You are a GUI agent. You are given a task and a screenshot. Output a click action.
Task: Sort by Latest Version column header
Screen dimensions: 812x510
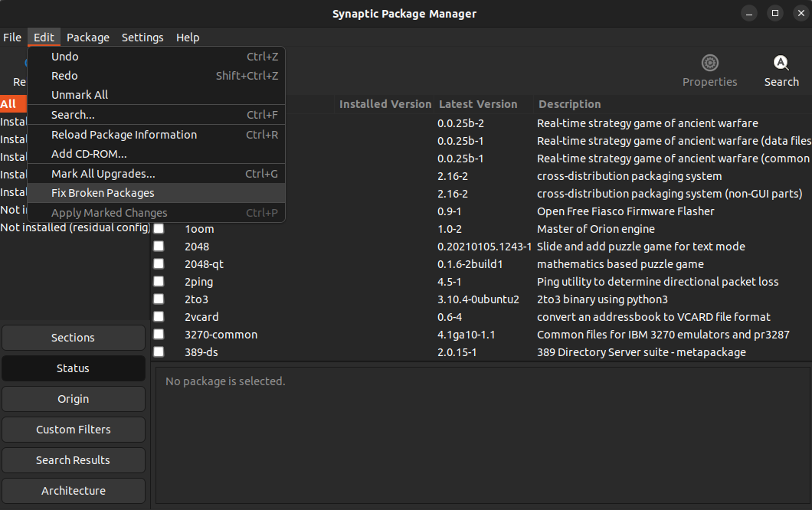[x=478, y=104]
